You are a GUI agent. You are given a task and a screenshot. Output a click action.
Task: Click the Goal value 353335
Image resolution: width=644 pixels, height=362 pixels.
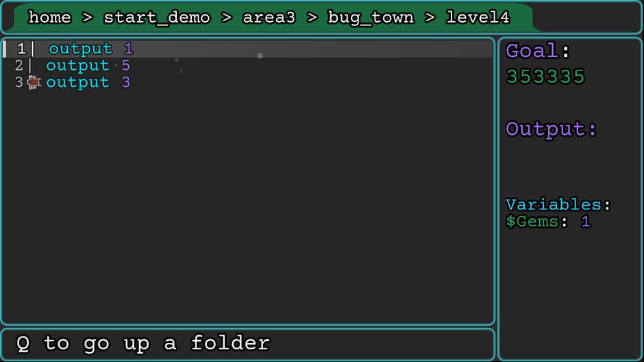545,77
